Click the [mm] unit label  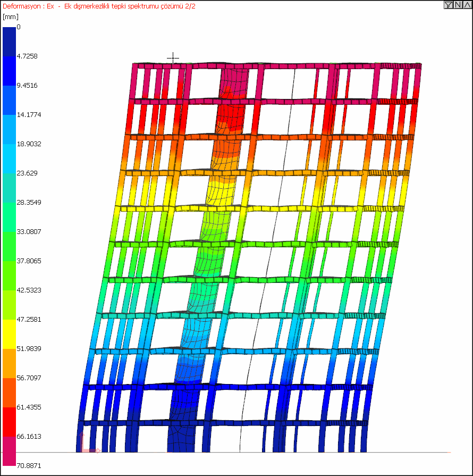pyautogui.click(x=10, y=16)
